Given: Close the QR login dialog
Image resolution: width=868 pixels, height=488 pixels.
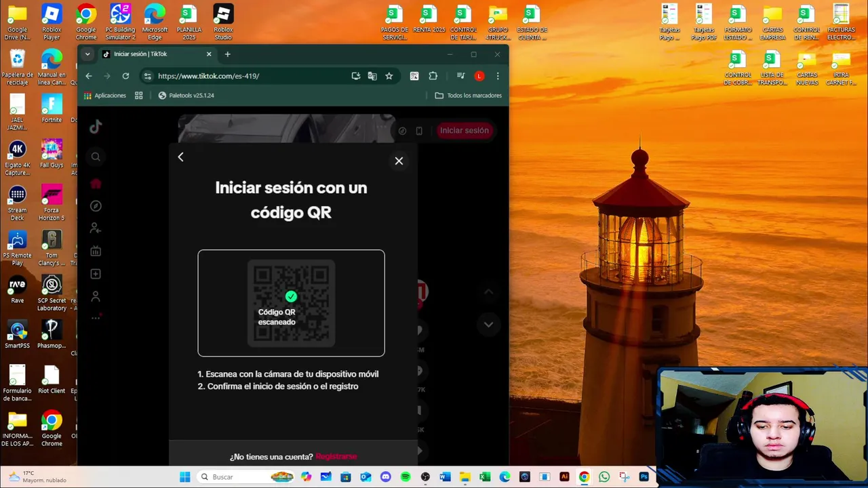Looking at the screenshot, I should 399,161.
